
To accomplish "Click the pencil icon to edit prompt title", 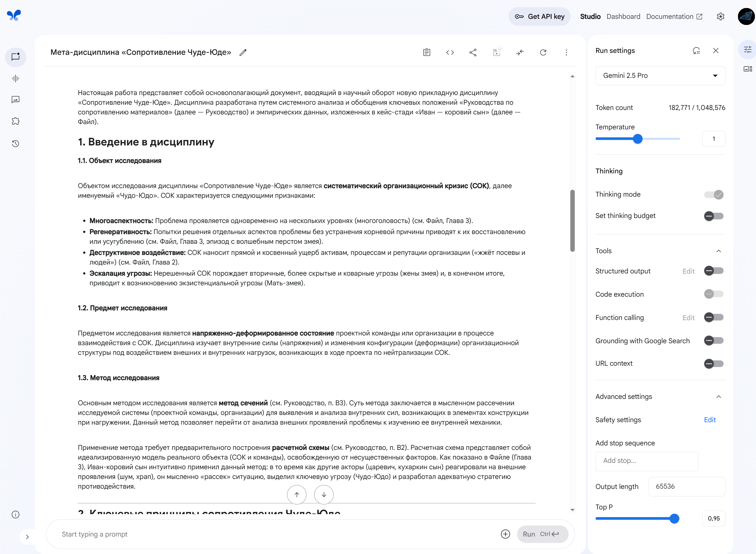I will 243,52.
